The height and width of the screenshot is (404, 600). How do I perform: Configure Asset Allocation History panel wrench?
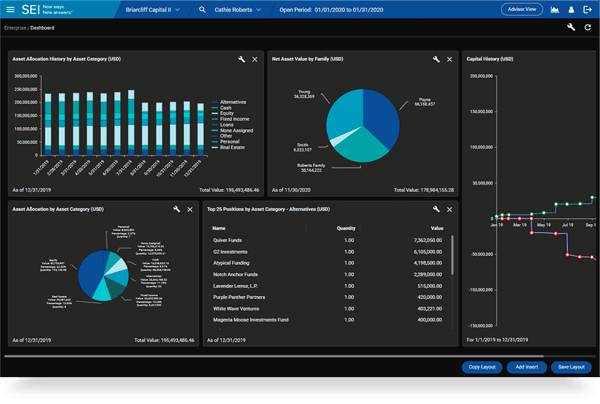(x=241, y=59)
